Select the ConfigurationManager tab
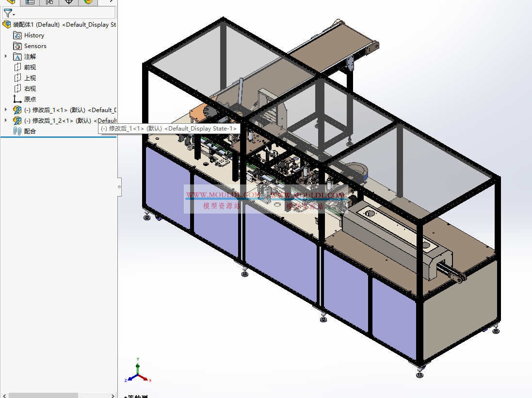 point(48,2)
